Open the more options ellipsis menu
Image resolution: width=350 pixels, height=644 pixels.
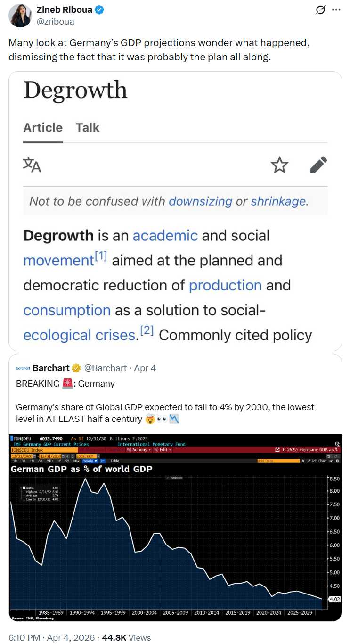(x=336, y=10)
